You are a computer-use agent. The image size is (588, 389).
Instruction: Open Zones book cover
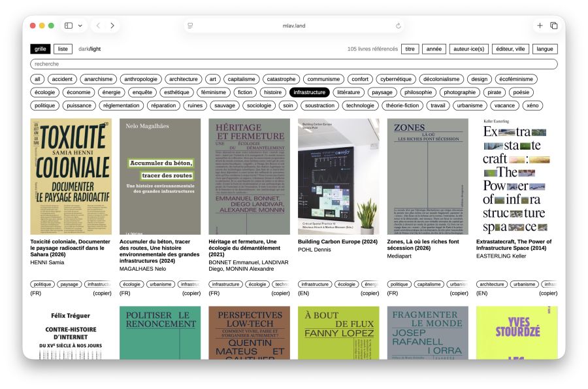click(428, 177)
